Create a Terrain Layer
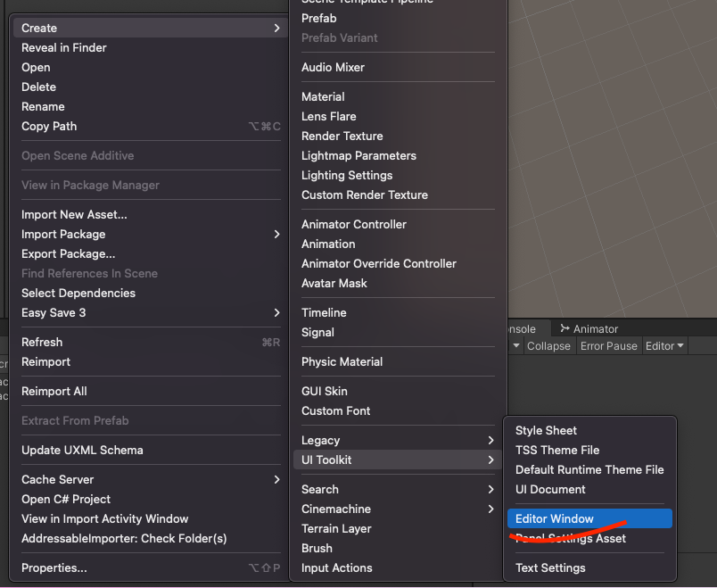 (x=398, y=529)
